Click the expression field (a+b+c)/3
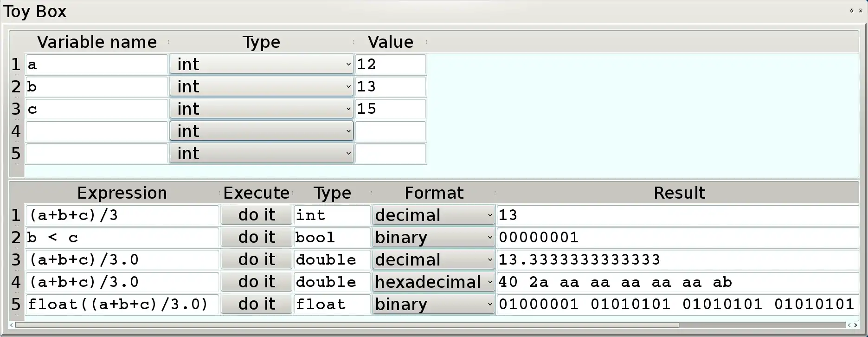Screen dimensions: 868x337 click(x=122, y=215)
